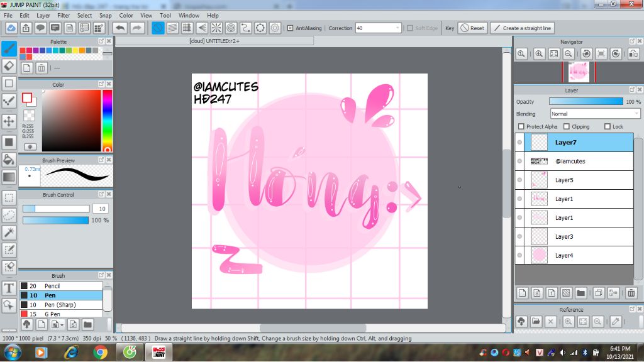Open the Layer menu
The height and width of the screenshot is (362, 644).
[43, 15]
